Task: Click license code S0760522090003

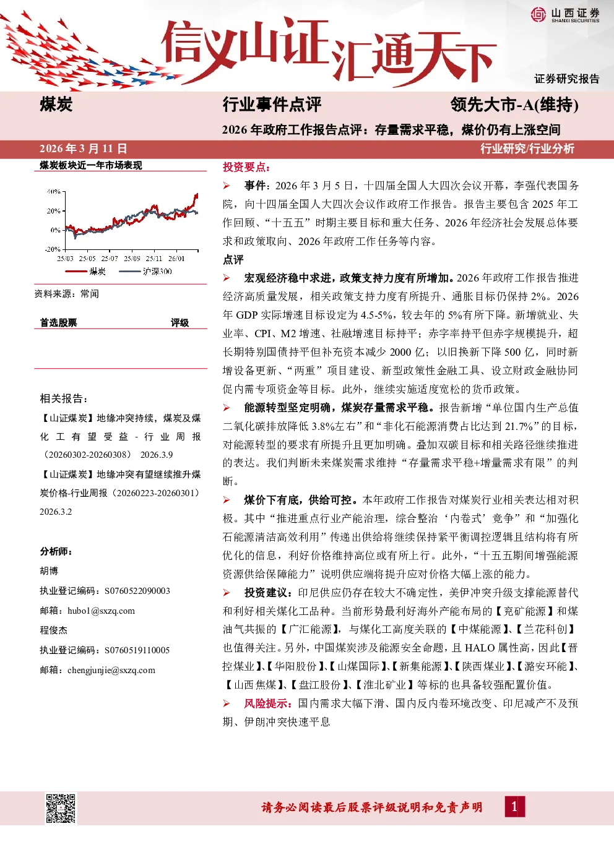Action: tap(137, 591)
